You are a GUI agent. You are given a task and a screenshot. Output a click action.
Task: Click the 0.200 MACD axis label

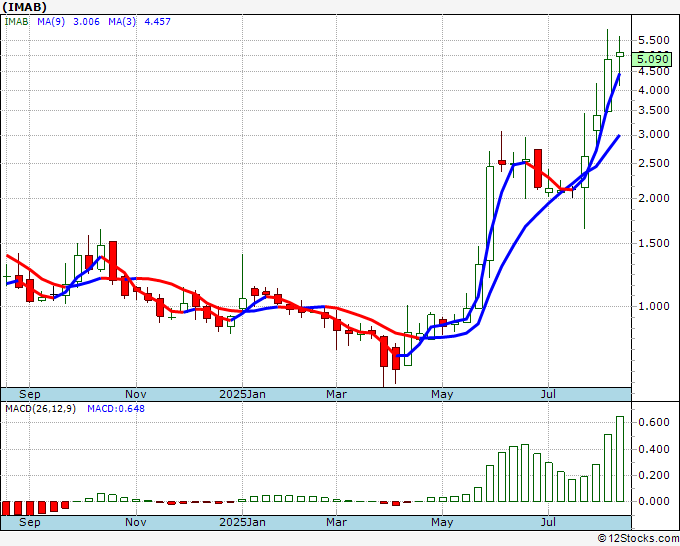coord(654,475)
